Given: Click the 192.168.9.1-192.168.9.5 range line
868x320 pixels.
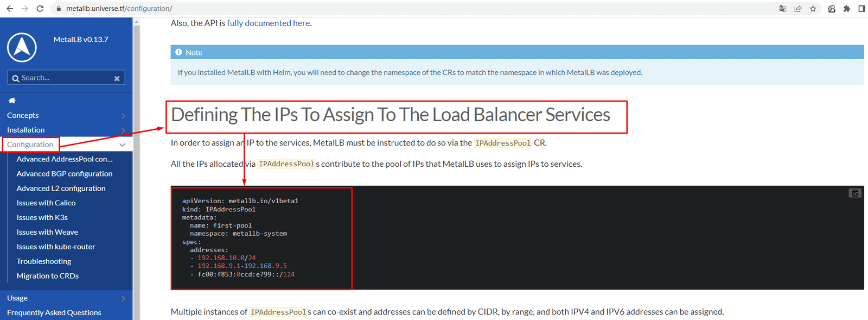Looking at the screenshot, I should pos(242,266).
